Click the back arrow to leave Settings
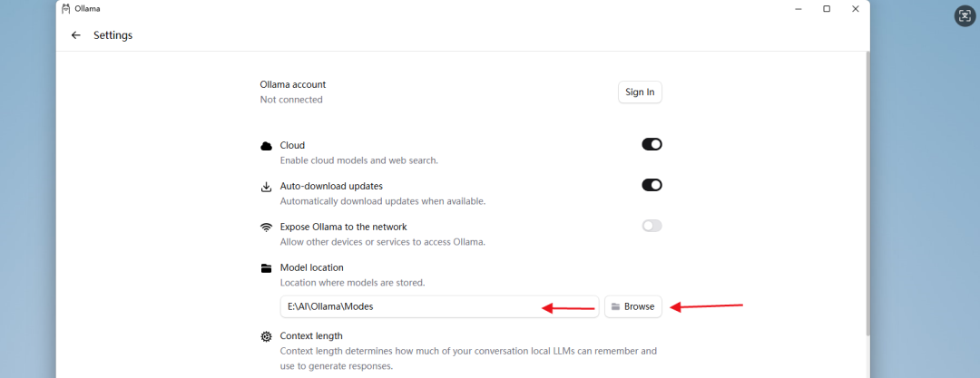The width and height of the screenshot is (980, 378). point(75,35)
